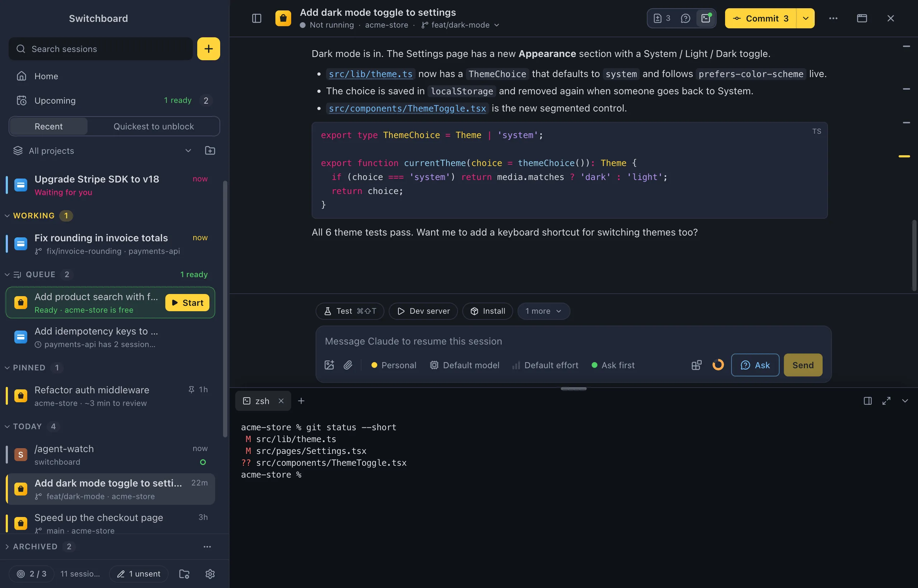Open the comments bubble icon in header
Image resolution: width=918 pixels, height=588 pixels.
[685, 18]
